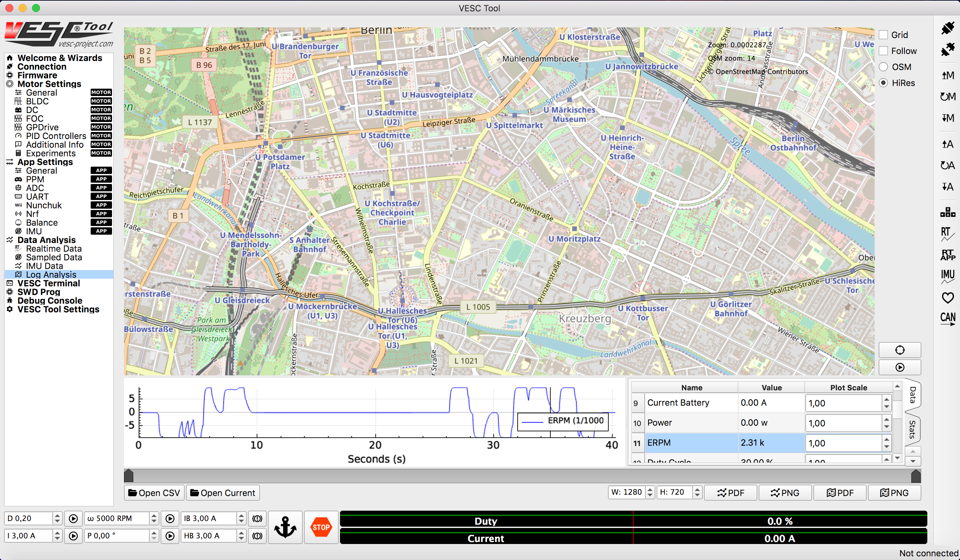Screen dimensions: 960x560
Task: Apply brake current IB 3,00 A button
Action: 257,518
